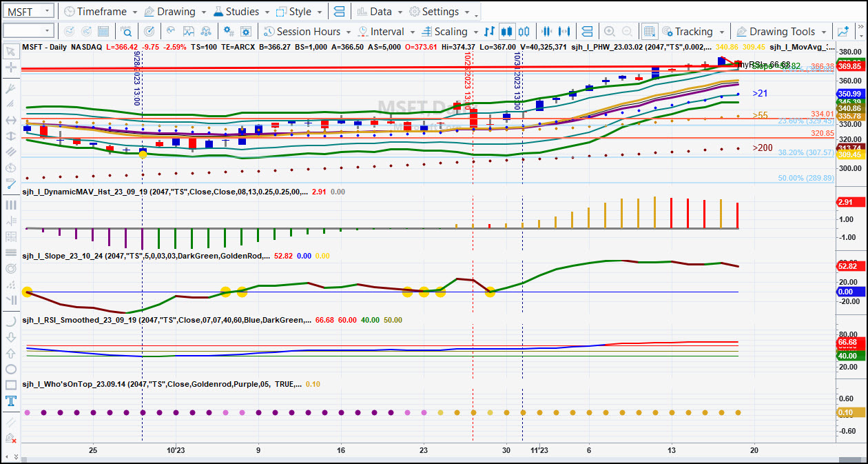
Task: Open the Scaling menu
Action: 450,32
